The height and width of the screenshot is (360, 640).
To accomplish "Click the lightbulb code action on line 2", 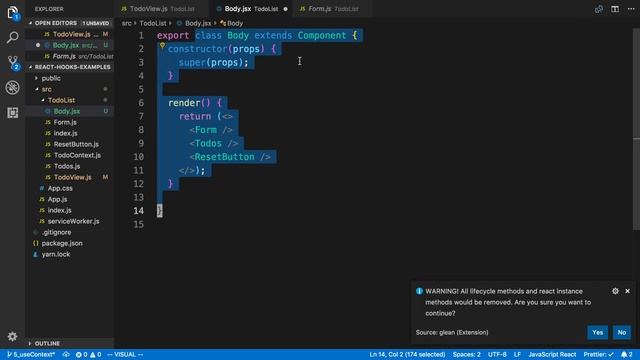I will tap(162, 46).
